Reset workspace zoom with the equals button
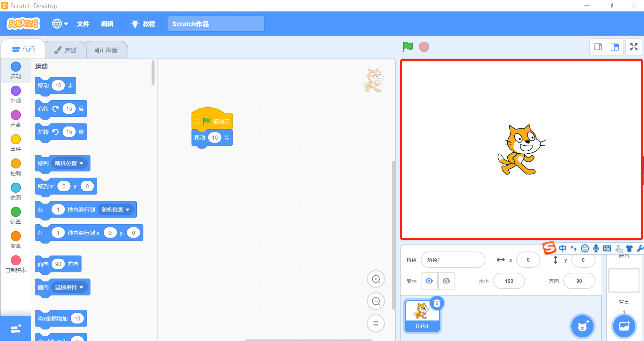Image resolution: width=644 pixels, height=341 pixels. (376, 324)
